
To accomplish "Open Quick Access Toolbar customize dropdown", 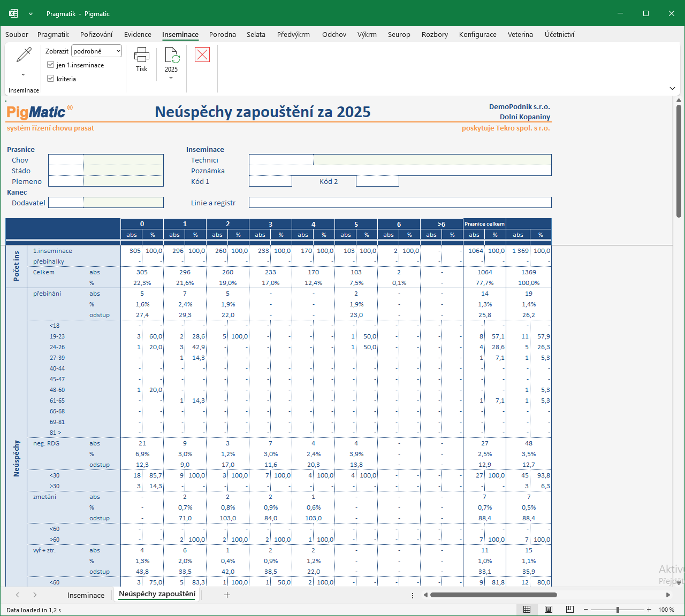I will coord(31,13).
